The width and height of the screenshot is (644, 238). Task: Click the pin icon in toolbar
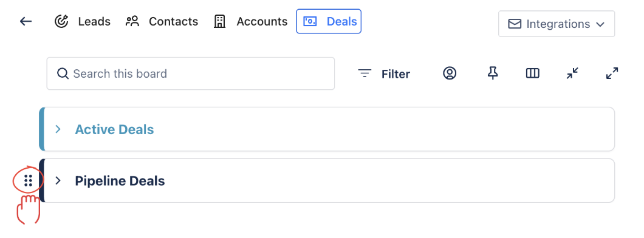(x=493, y=73)
